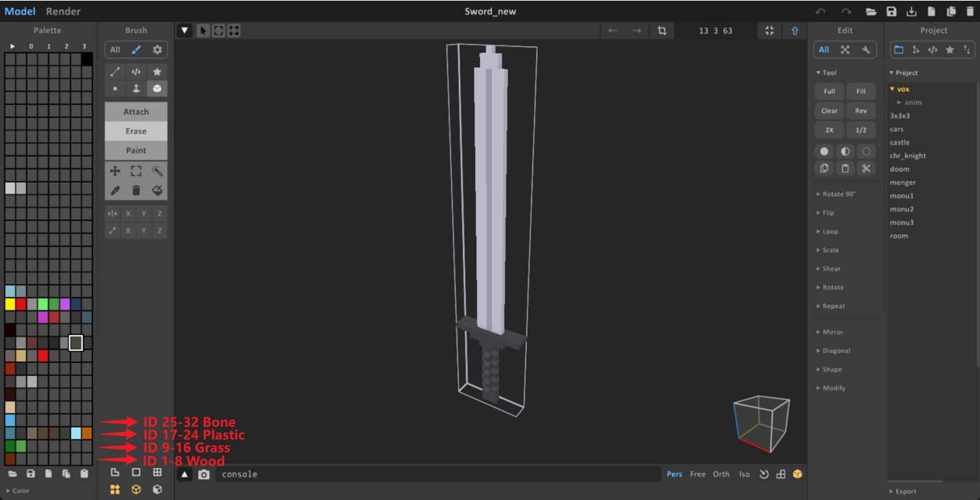Select the magic wand selection tool

157,170
